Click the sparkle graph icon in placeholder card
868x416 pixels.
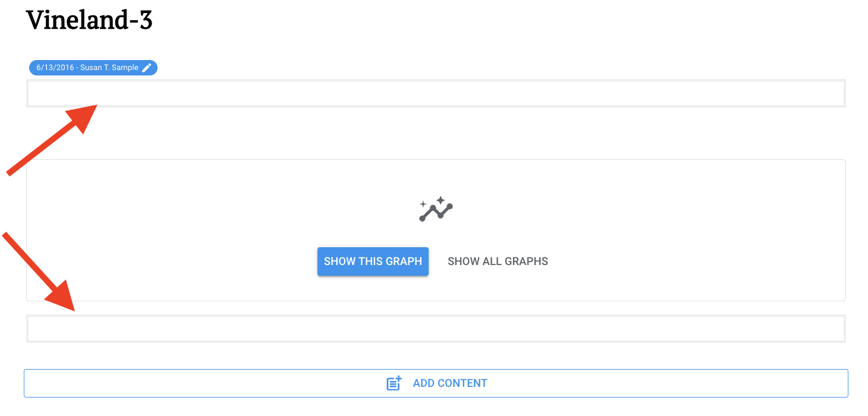(436, 209)
